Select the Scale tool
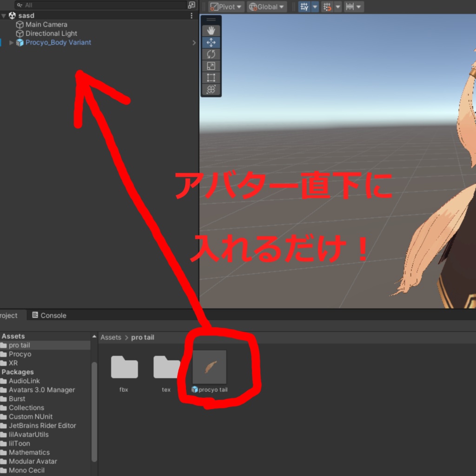 (x=211, y=66)
